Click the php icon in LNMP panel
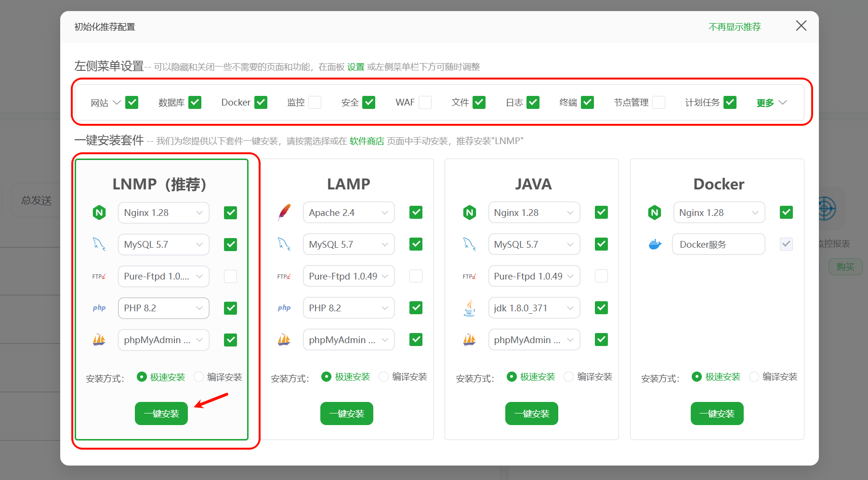The height and width of the screenshot is (480, 868). (x=99, y=308)
